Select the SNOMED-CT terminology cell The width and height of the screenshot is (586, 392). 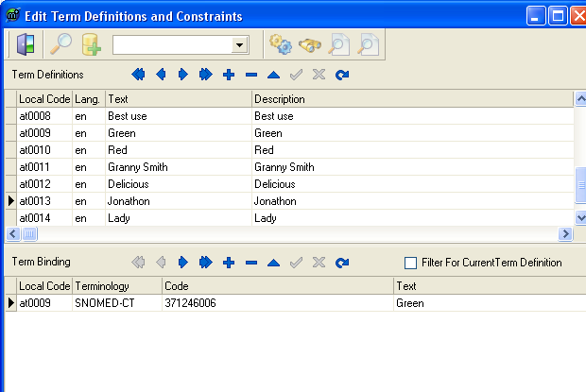[x=117, y=303]
